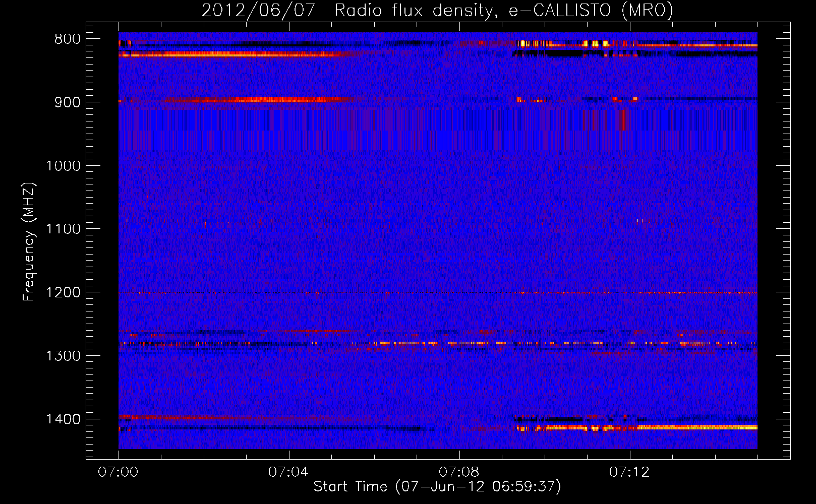Click the 07:12 time axis label
This screenshot has height=504, width=816.
coord(629,472)
